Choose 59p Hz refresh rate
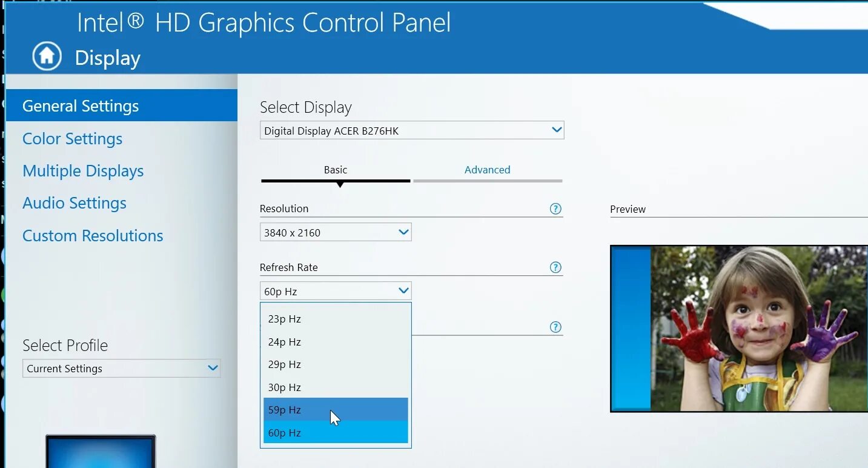Image resolution: width=868 pixels, height=468 pixels. pos(336,410)
